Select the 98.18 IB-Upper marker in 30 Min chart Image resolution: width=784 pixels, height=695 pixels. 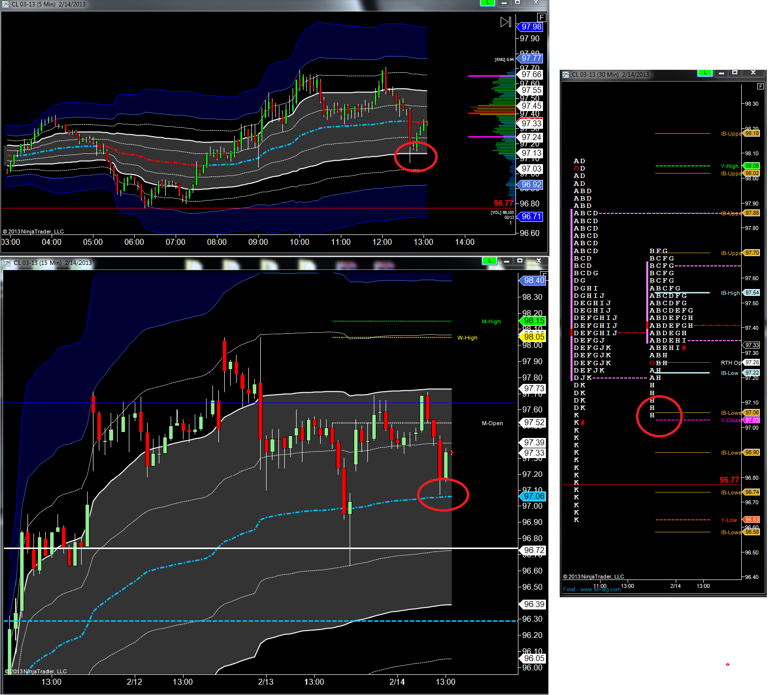(x=752, y=134)
